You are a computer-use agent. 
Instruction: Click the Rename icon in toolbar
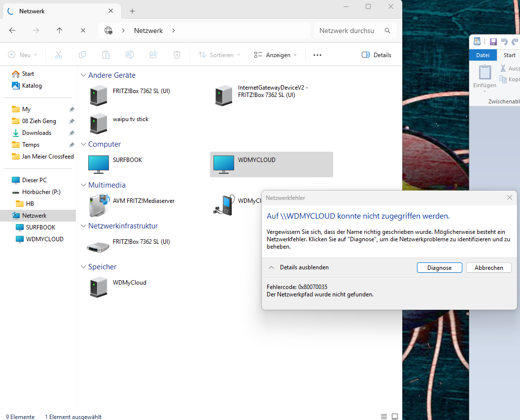click(x=129, y=55)
